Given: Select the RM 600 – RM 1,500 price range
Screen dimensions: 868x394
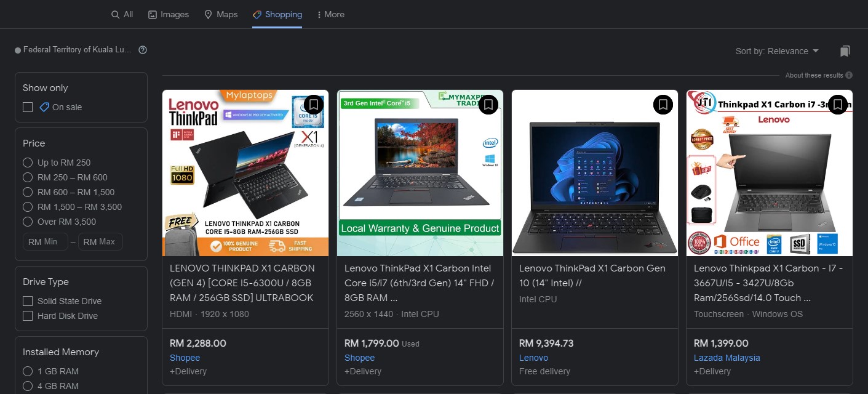Looking at the screenshot, I should 28,192.
